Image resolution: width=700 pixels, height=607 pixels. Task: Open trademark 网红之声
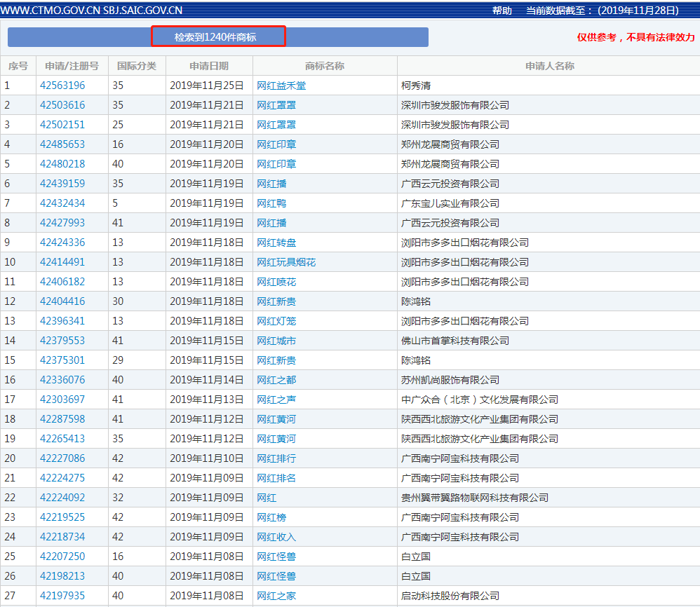coord(276,399)
